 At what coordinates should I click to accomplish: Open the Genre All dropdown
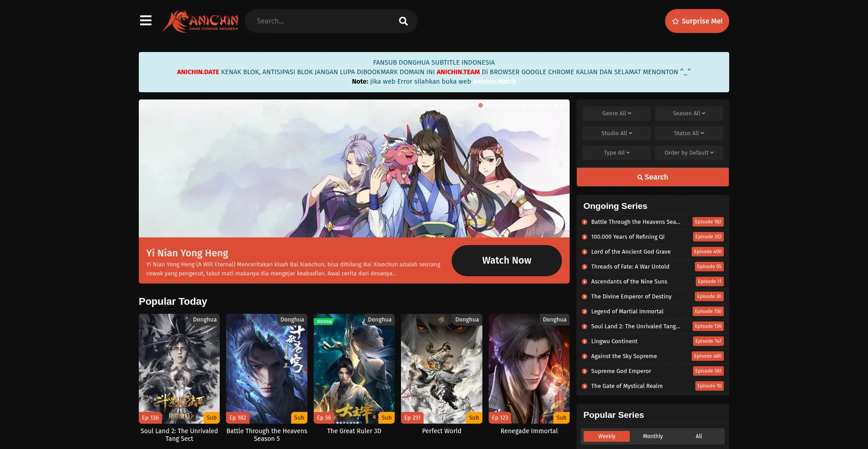617,113
